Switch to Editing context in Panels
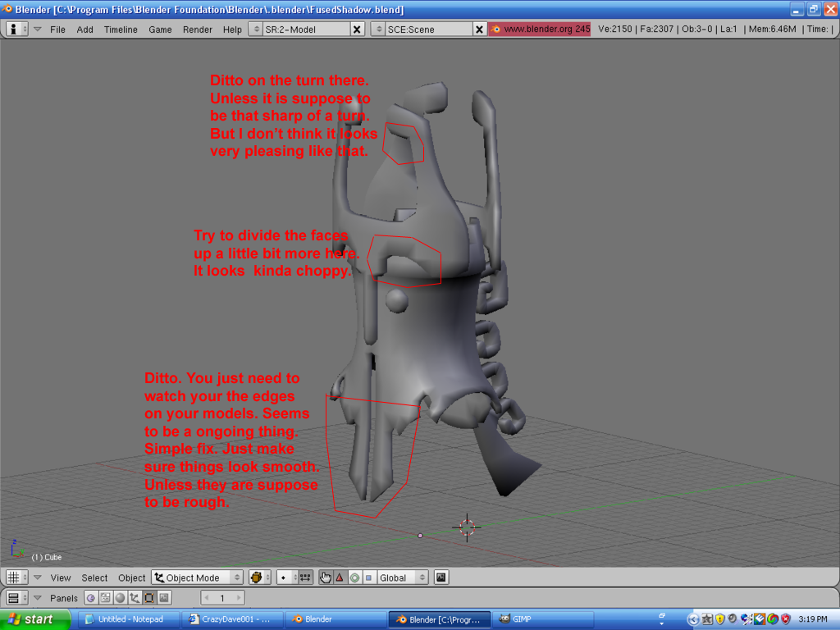Screen dimensions: 840x630 pyautogui.click(x=149, y=598)
